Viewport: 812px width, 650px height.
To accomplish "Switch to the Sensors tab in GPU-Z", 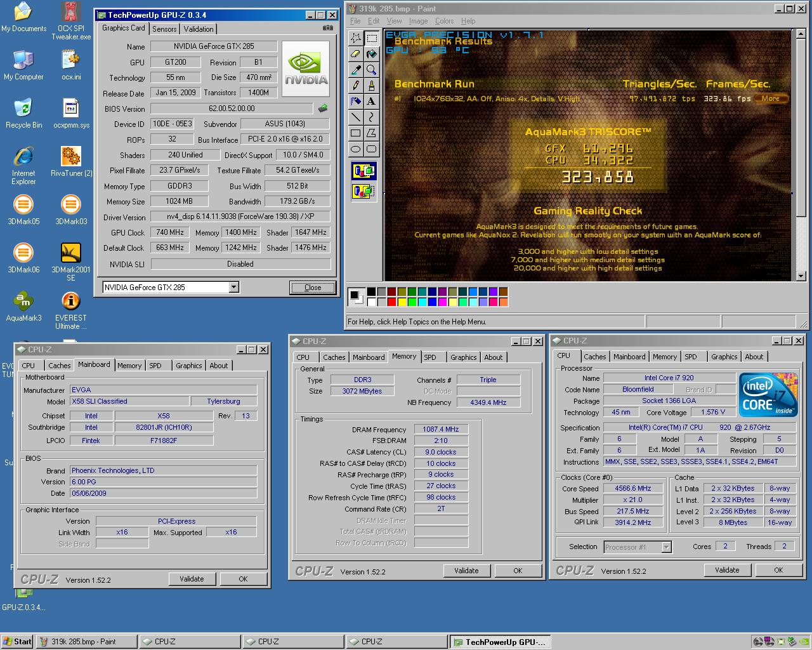I will click(164, 29).
